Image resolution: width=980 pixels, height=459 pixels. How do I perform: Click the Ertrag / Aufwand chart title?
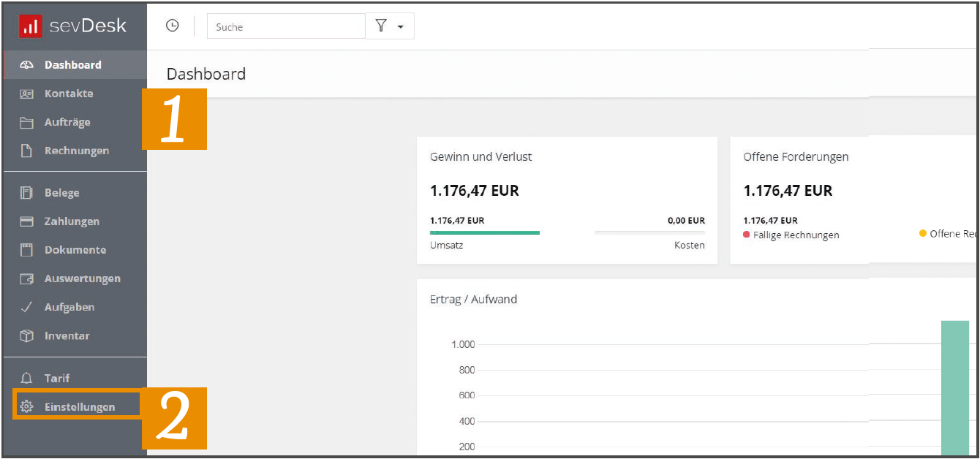click(473, 299)
